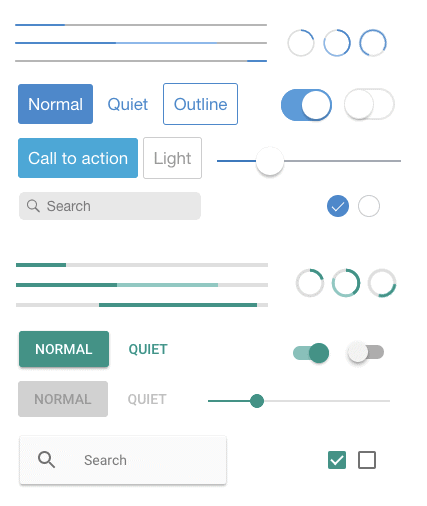The width and height of the screenshot is (427, 506).
Task: Click the Call to action button
Action: pyautogui.click(x=78, y=158)
